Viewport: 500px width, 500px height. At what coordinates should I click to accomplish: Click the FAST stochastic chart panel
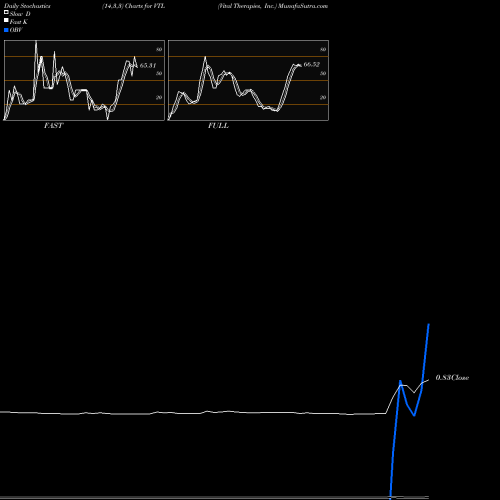(x=84, y=80)
